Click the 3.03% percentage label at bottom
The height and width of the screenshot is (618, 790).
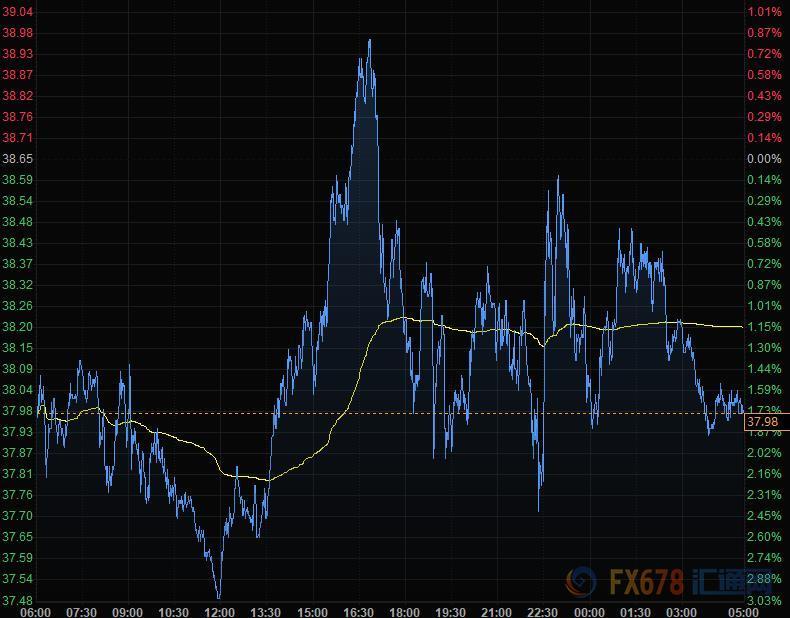764,600
